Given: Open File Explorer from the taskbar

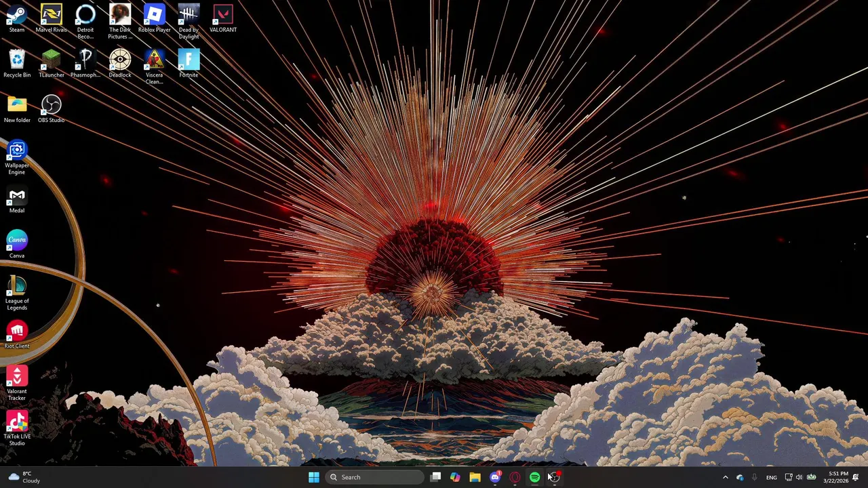Looking at the screenshot, I should click(475, 477).
